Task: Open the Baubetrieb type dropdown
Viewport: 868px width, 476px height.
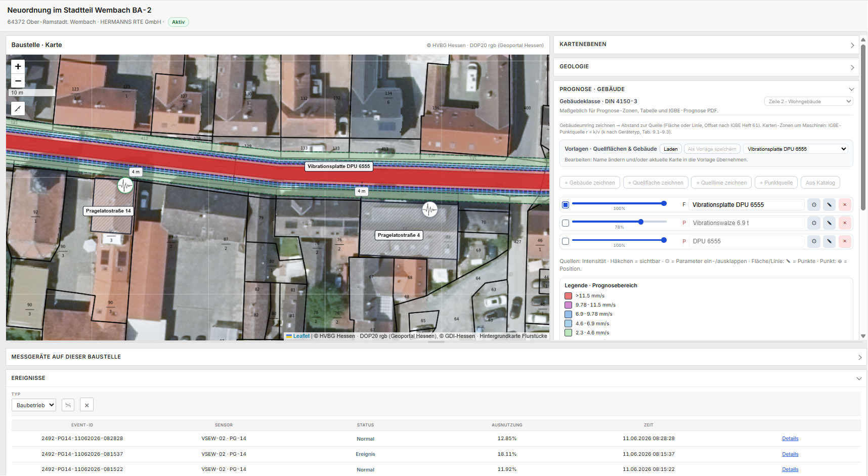Action: [x=34, y=405]
